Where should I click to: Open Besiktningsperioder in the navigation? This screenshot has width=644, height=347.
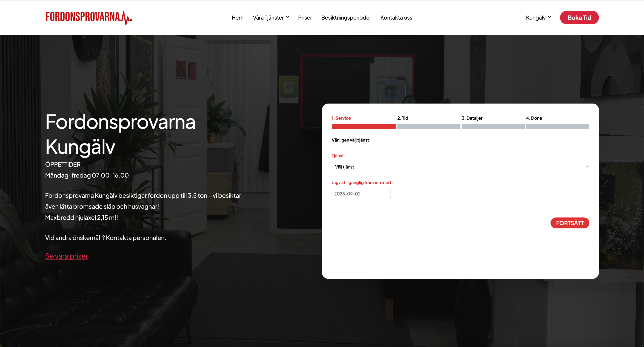(x=346, y=18)
